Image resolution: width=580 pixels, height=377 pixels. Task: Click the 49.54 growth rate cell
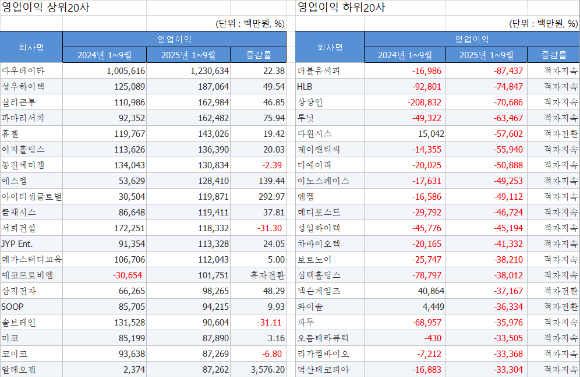click(259, 87)
